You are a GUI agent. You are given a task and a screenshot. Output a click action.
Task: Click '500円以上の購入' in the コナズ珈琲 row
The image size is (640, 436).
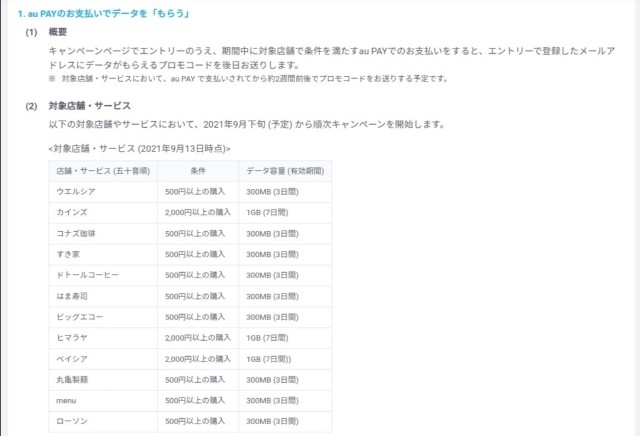195,234
